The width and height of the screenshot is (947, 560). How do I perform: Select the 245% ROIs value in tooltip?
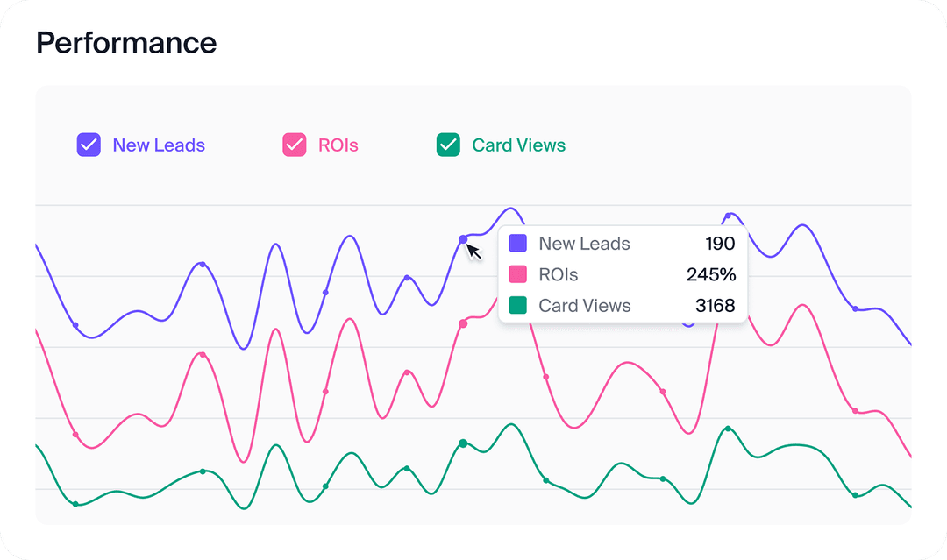(710, 274)
